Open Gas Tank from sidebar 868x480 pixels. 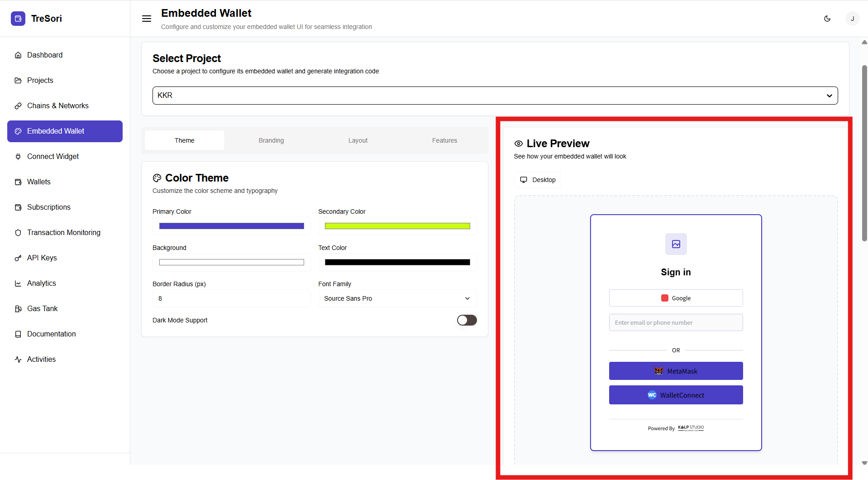click(42, 308)
